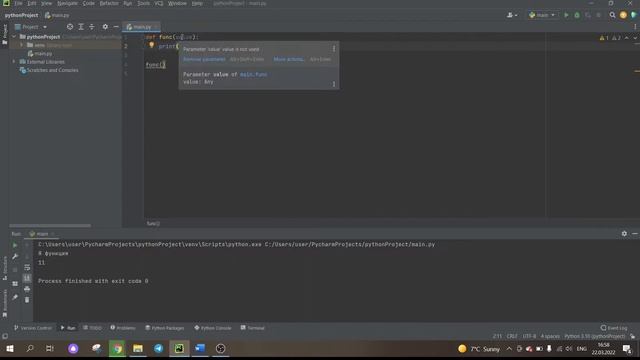The image size is (640, 360).
Task: Click the Select Opened File target icon
Action: pyautogui.click(x=70, y=27)
